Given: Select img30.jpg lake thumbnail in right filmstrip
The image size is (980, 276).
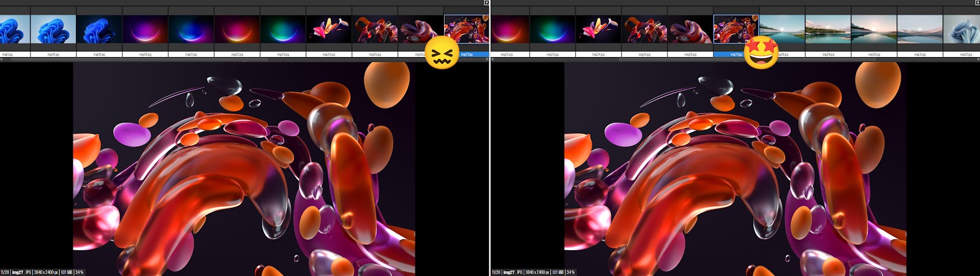Looking at the screenshot, I should coord(874,29).
